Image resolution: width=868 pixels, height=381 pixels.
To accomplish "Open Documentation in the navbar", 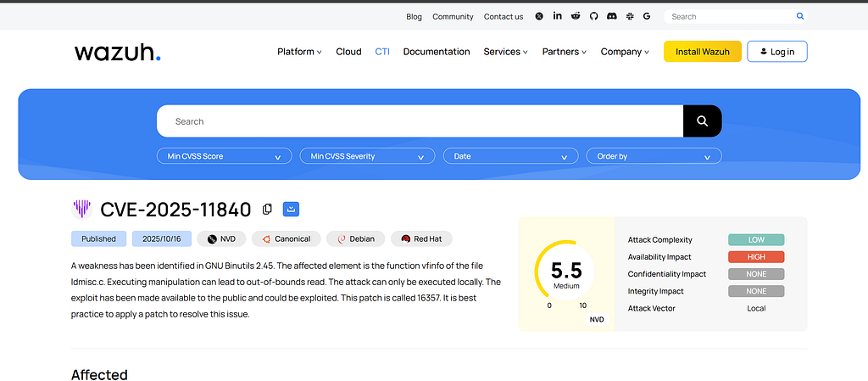I will [x=437, y=52].
